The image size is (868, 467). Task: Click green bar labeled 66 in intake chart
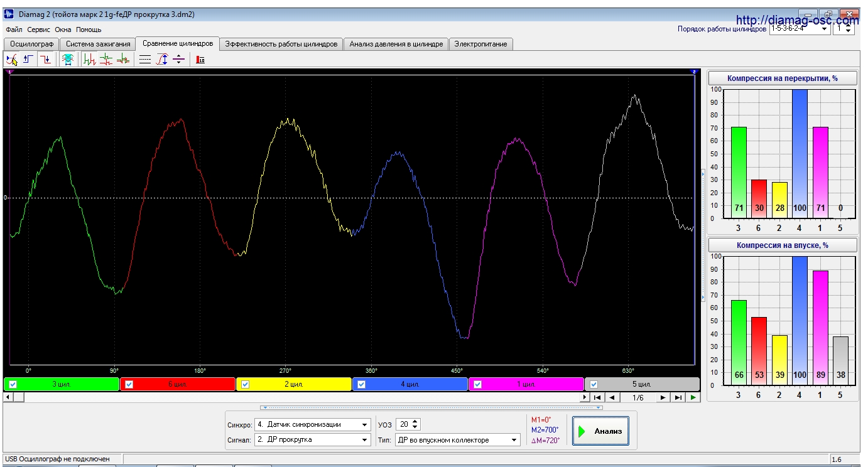click(739, 343)
